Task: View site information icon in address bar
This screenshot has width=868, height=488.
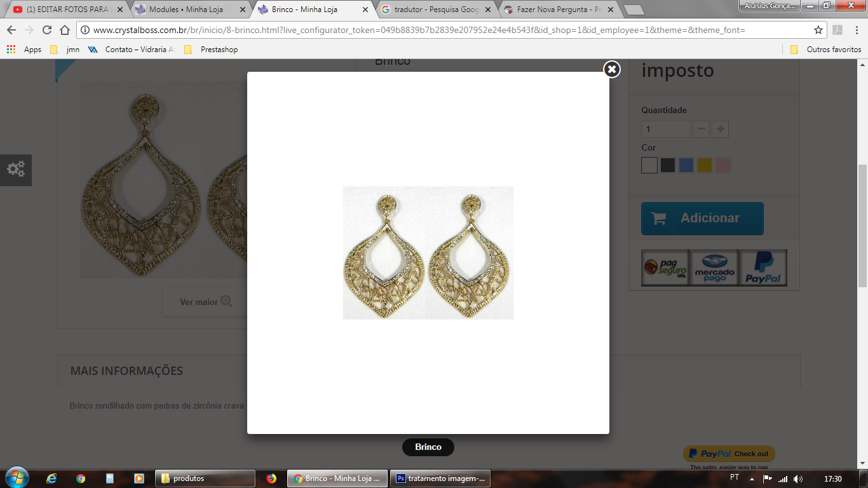Action: pyautogui.click(x=85, y=30)
